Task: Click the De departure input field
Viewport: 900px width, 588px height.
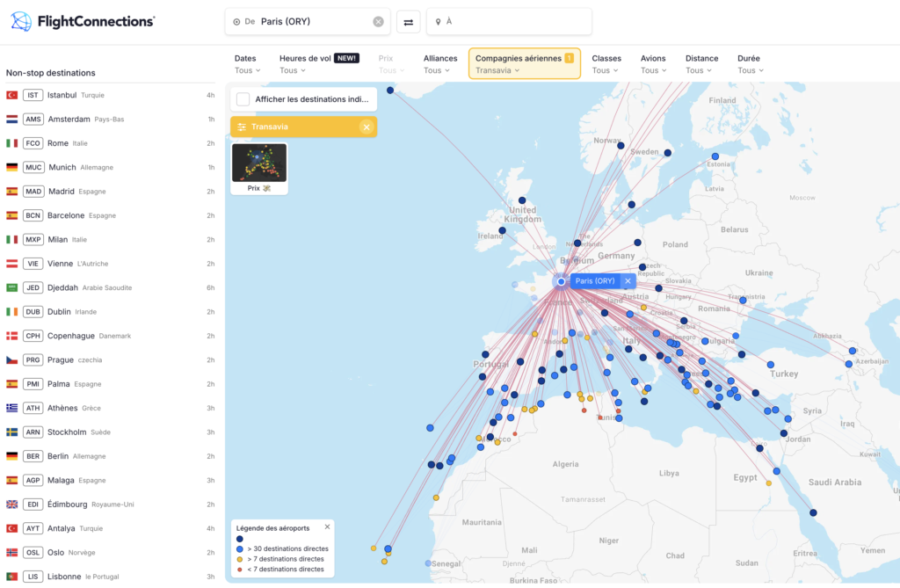Action: click(308, 22)
